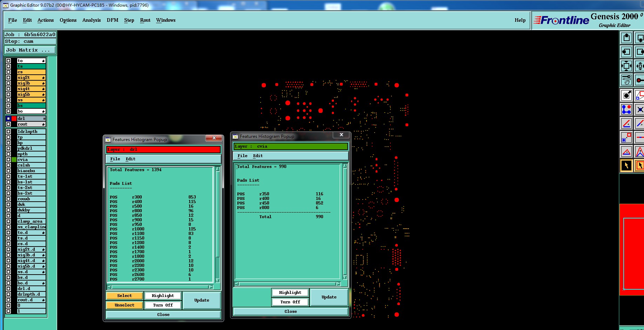
Task: Select the black circle with arrow feature tool
Action: [x=626, y=95]
